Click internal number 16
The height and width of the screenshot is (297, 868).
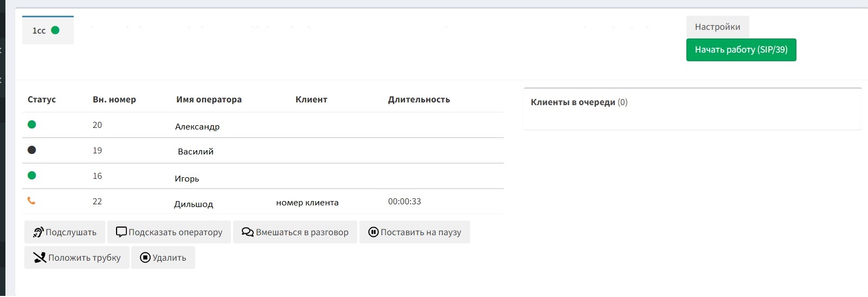[98, 176]
